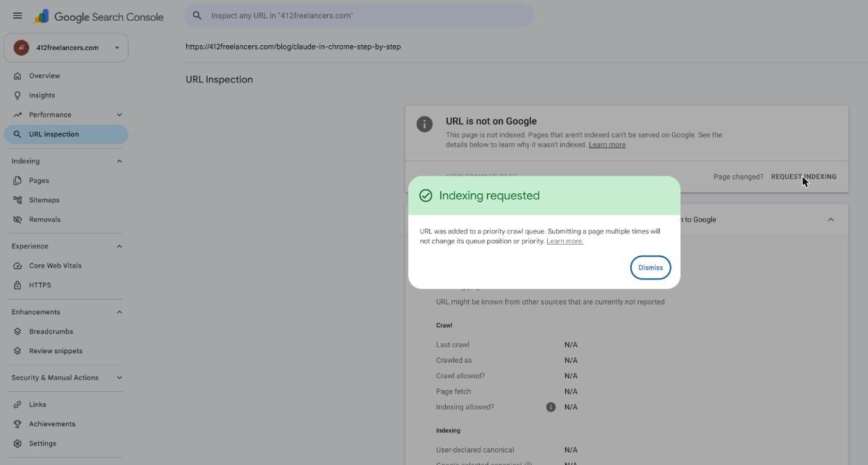The height and width of the screenshot is (465, 868).
Task: Click the URL Inspection page heading
Action: tap(219, 79)
